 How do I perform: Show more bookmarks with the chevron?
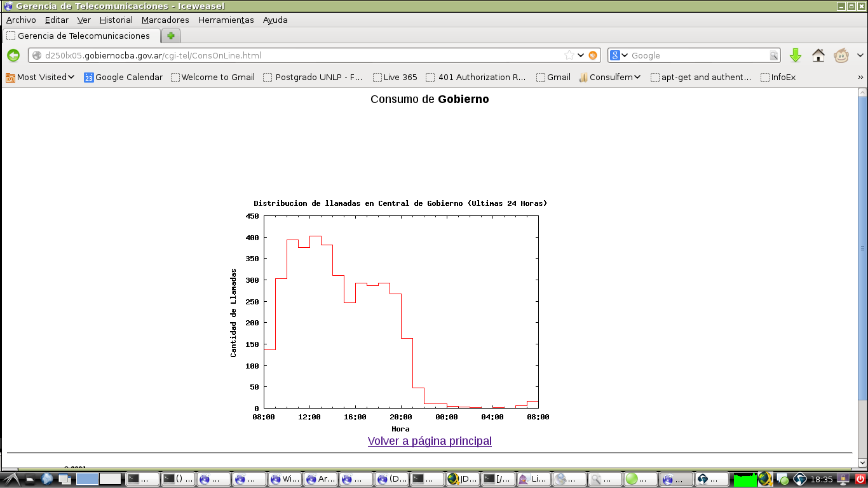(x=860, y=77)
